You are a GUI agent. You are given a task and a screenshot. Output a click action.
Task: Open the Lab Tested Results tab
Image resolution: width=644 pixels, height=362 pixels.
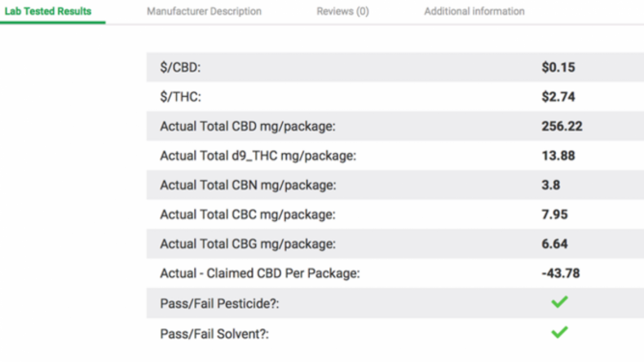click(x=48, y=11)
